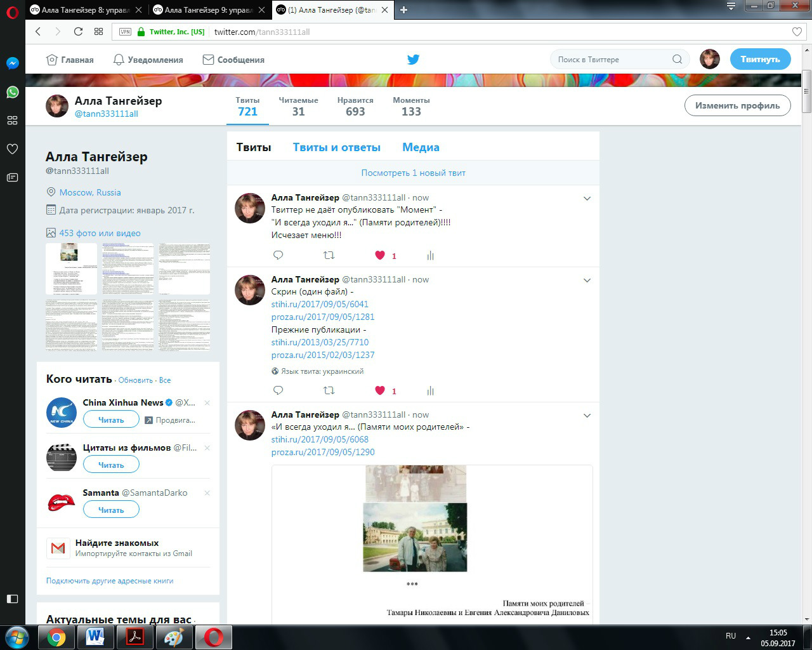This screenshot has width=812, height=650.
Task: Open the stihi.ru/2017/09/05/6041 link
Action: [x=320, y=304]
